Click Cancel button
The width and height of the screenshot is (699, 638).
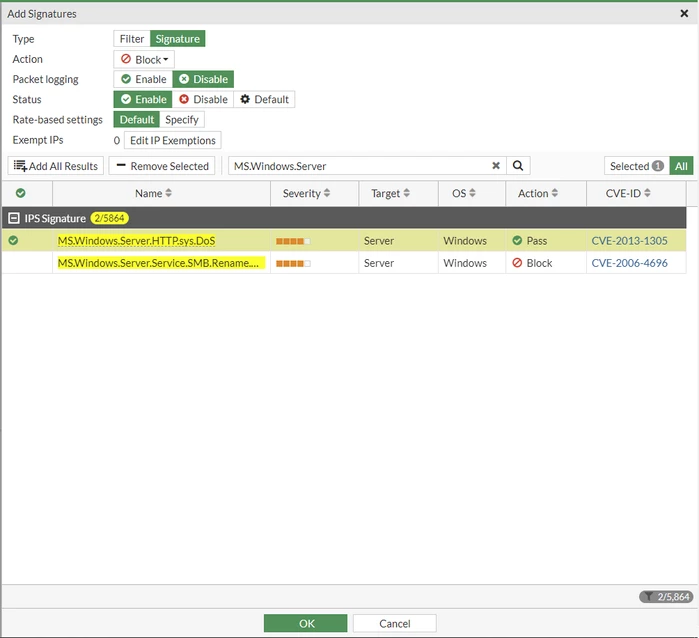tap(395, 623)
